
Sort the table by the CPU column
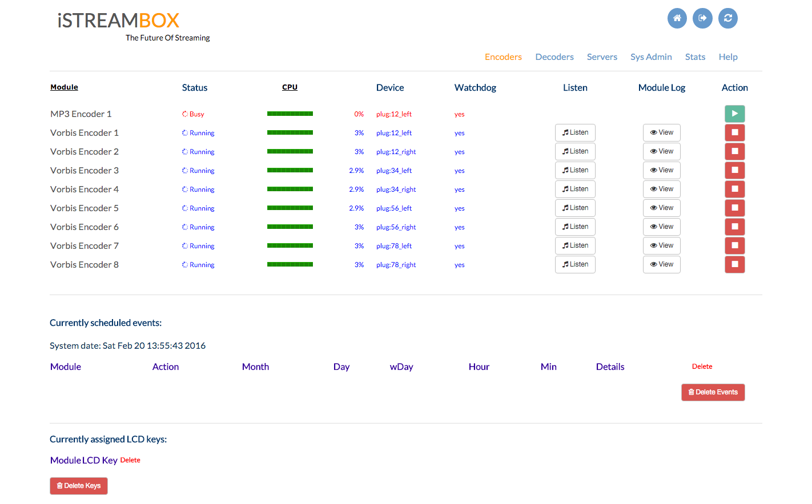[x=290, y=87]
